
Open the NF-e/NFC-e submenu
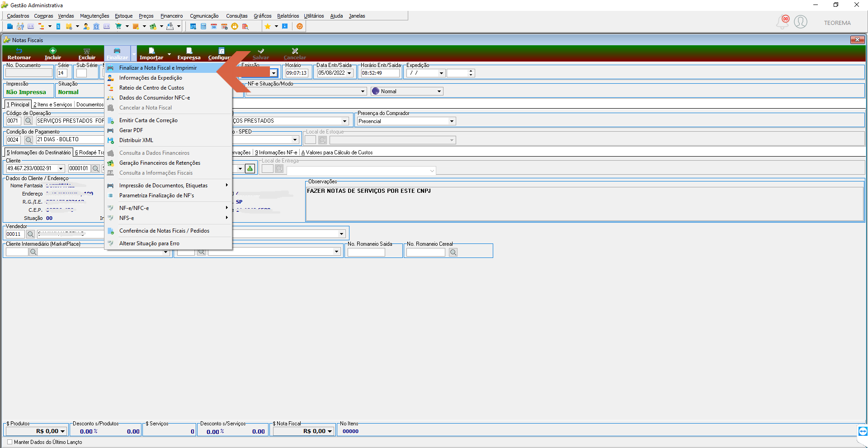click(x=168, y=208)
